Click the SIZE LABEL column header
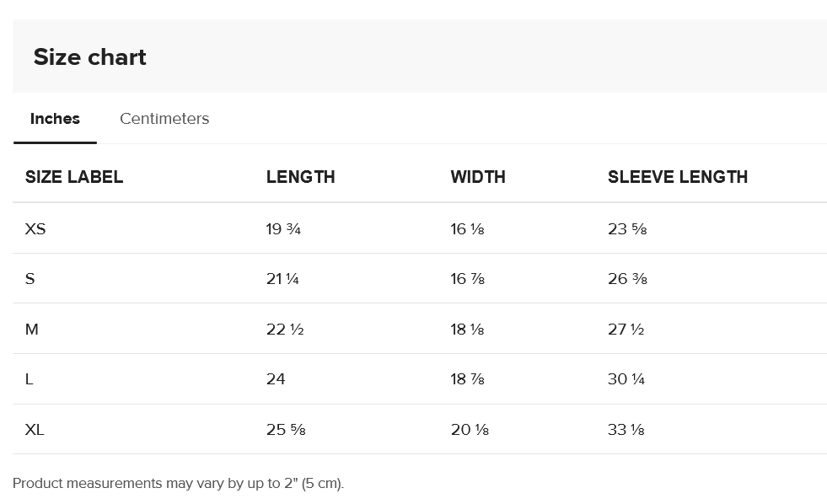Viewport: 827px width, 504px height. point(74,177)
